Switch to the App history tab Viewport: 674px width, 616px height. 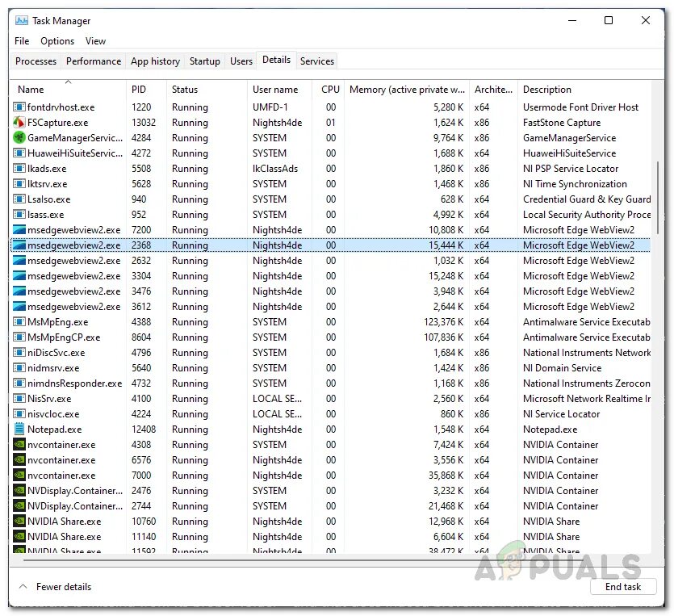pyautogui.click(x=155, y=61)
